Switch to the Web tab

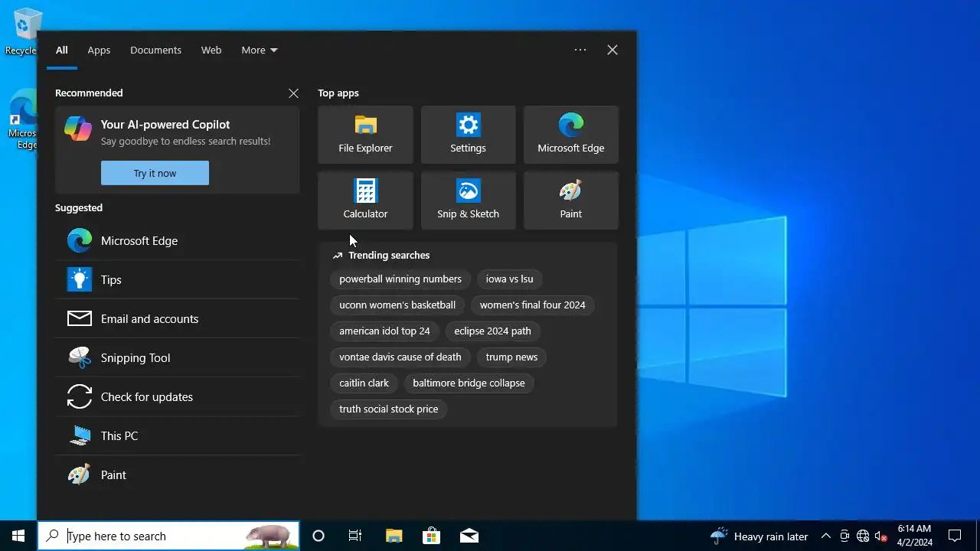[211, 50]
